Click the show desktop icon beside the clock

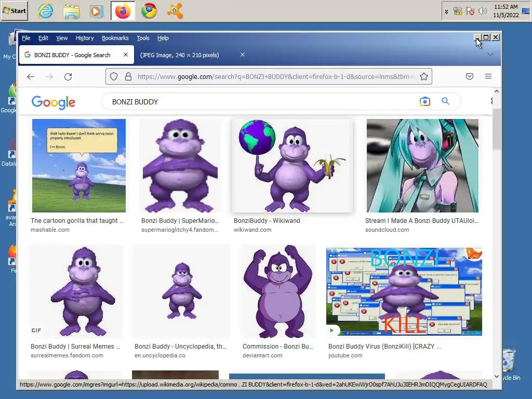click(526, 11)
